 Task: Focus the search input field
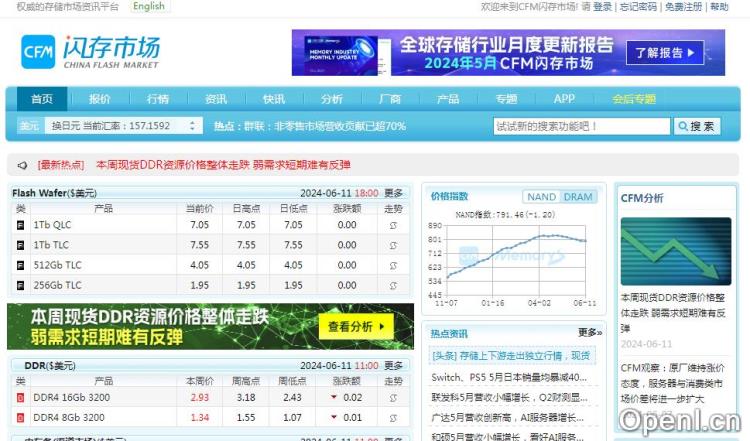click(x=582, y=126)
